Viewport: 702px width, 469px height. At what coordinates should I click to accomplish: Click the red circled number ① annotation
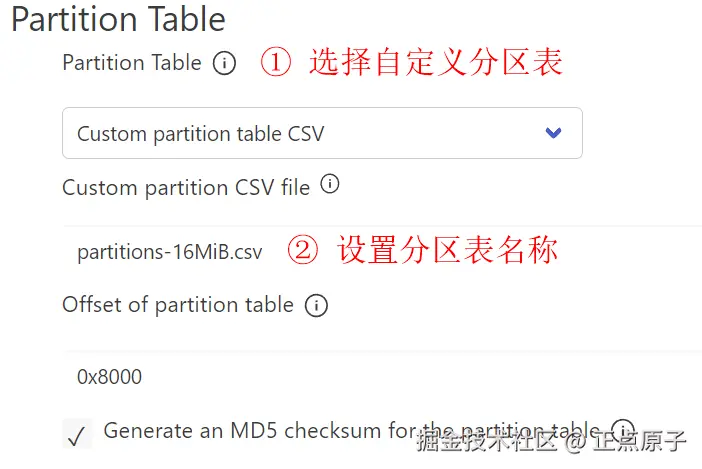pyautogui.click(x=275, y=62)
